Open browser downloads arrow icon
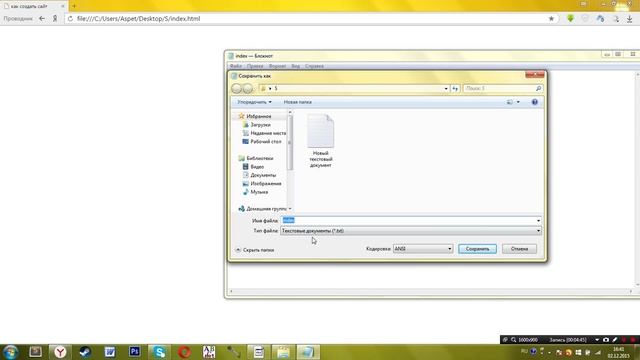Screen dimensions: 640x360 [x=629, y=19]
